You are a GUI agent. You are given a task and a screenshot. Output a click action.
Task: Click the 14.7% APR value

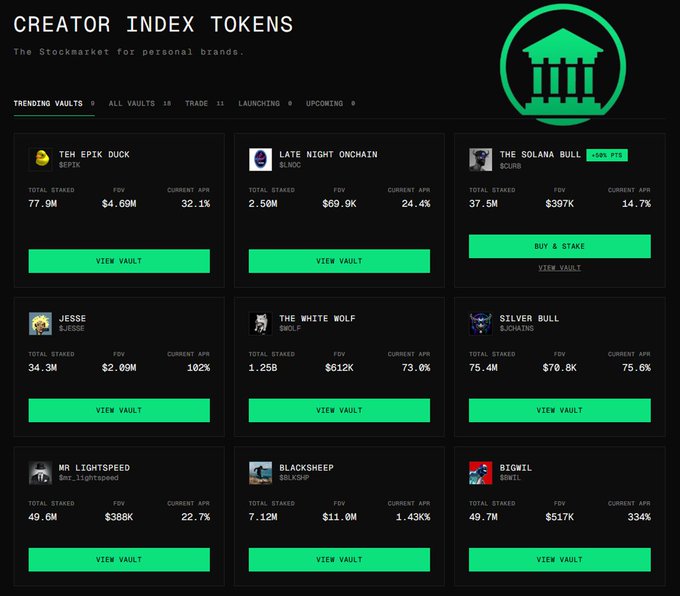tap(636, 203)
